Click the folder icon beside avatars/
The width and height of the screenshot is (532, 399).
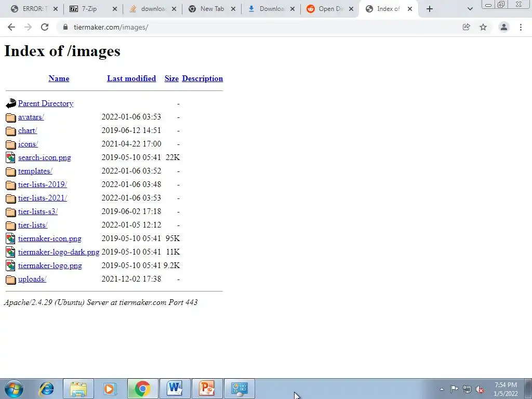pos(10,117)
